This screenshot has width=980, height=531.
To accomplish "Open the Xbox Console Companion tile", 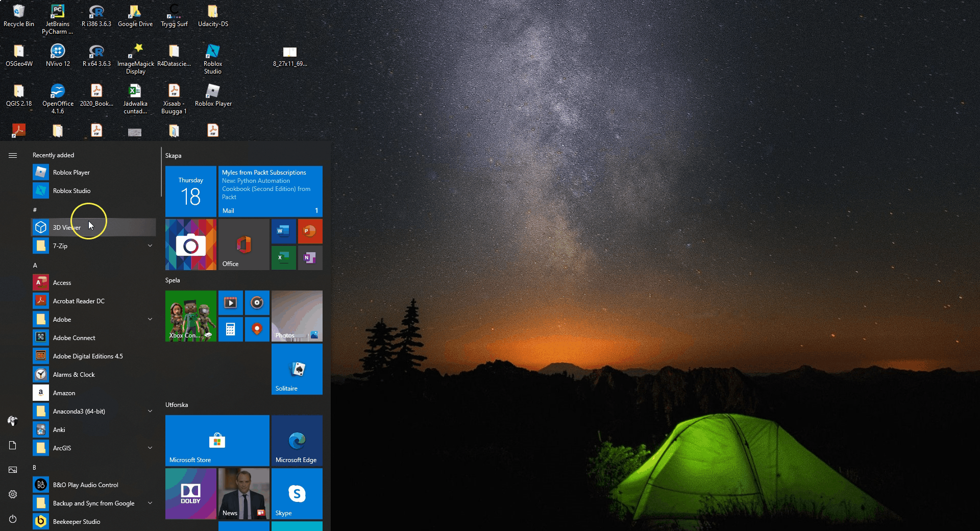I will (x=191, y=316).
